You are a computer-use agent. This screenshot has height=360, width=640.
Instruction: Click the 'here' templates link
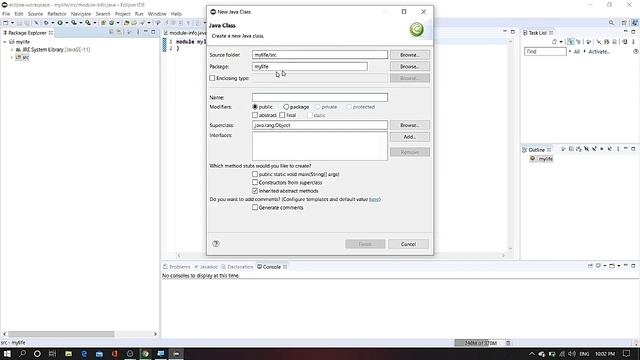[x=374, y=199]
